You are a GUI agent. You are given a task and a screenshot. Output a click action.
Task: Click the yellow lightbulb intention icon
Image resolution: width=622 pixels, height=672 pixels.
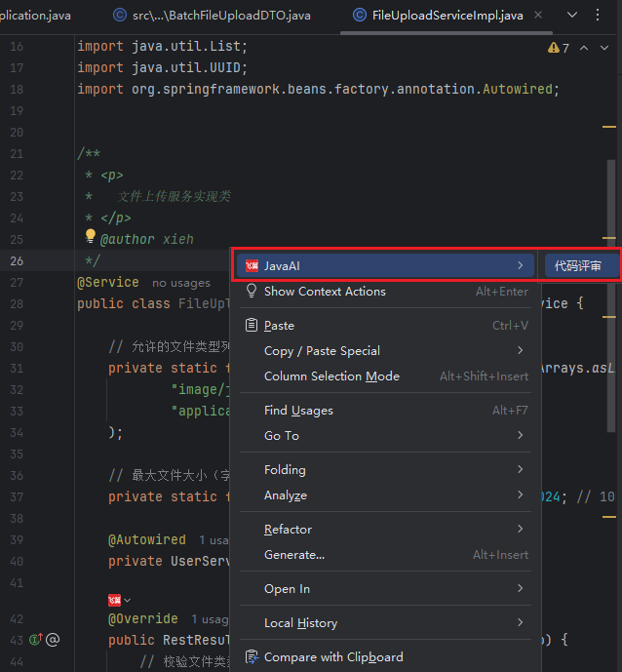[x=91, y=237]
